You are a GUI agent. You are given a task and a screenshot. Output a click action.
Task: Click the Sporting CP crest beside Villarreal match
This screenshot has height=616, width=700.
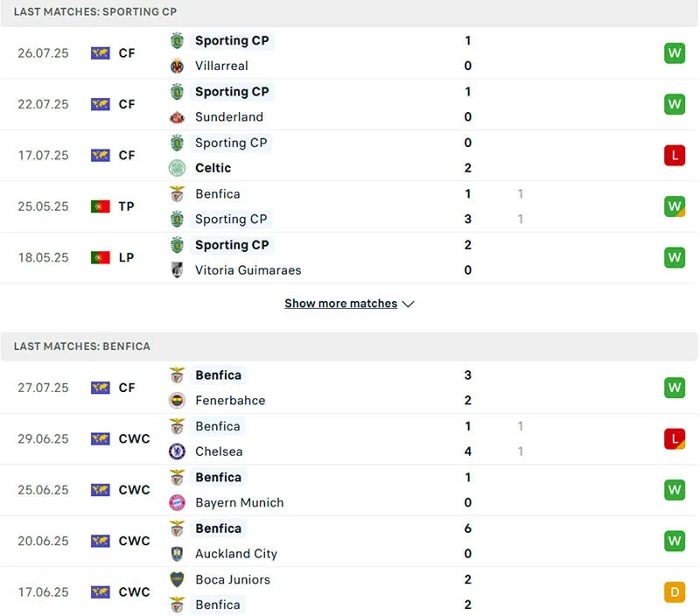[x=178, y=40]
